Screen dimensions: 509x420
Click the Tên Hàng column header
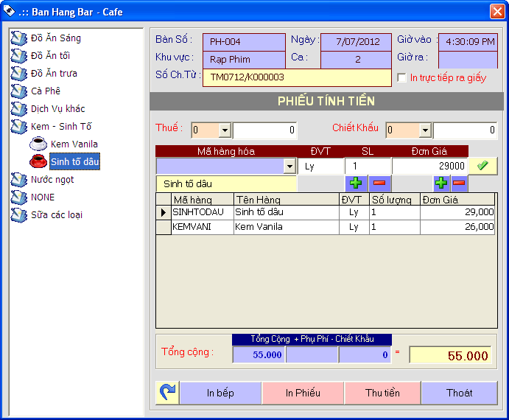pos(287,200)
